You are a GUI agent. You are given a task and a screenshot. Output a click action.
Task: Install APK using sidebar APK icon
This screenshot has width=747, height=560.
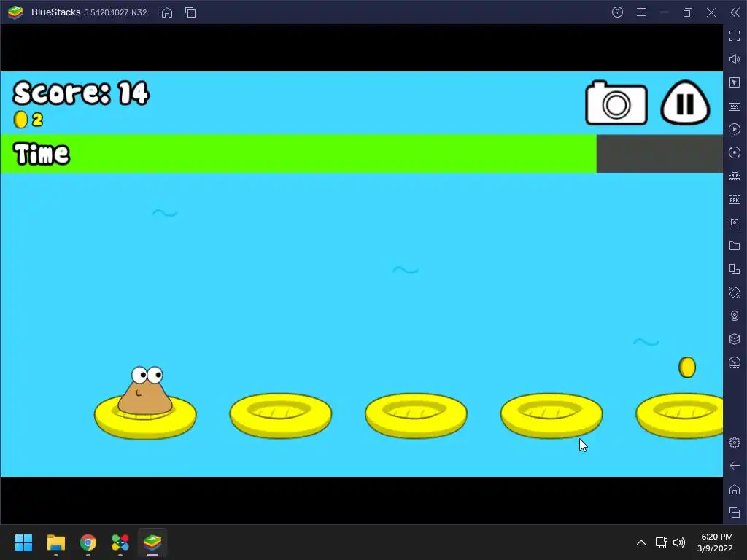click(735, 199)
